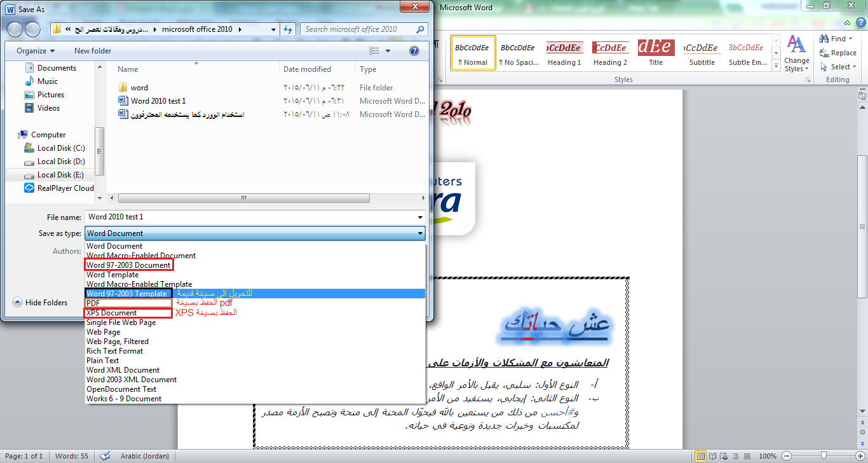
Task: Select Documents in navigation pane
Action: (50, 68)
